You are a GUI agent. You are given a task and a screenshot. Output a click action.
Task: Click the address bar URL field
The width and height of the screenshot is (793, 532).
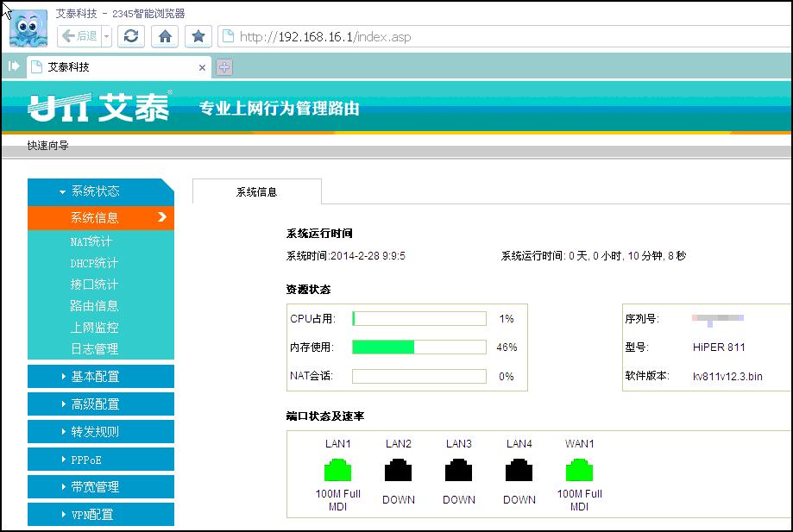(x=505, y=36)
